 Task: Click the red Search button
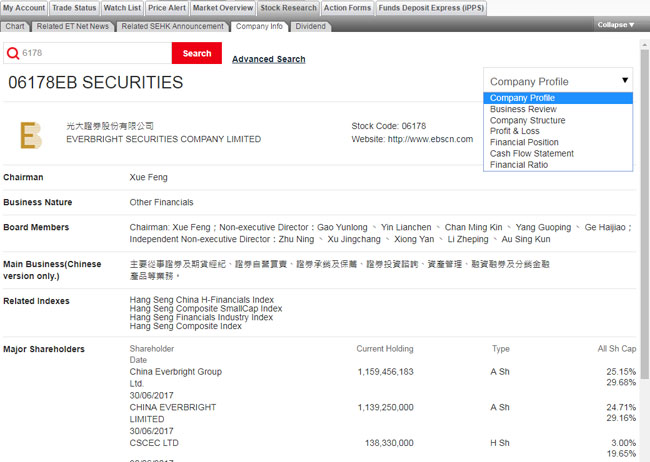[x=197, y=53]
